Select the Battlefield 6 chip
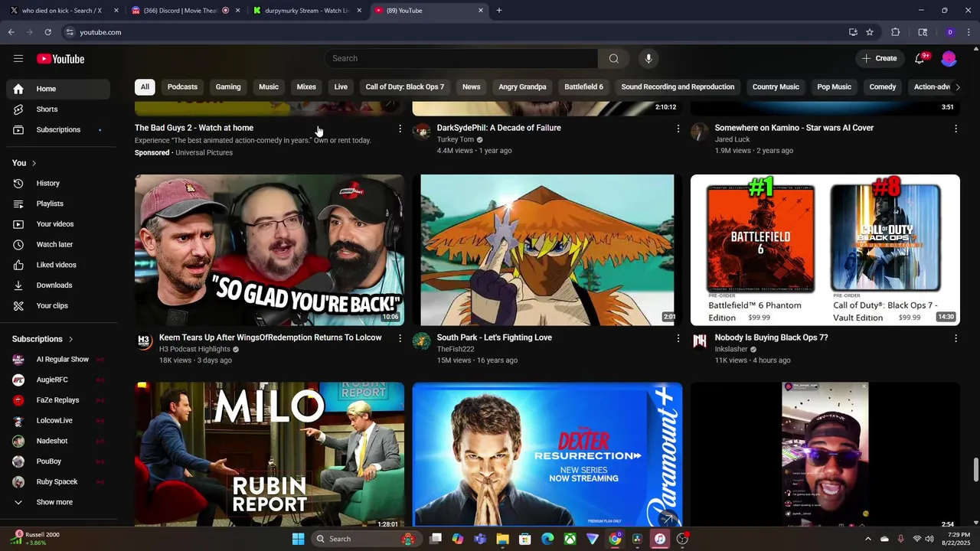Screen dimensions: 980x551 coord(584,86)
